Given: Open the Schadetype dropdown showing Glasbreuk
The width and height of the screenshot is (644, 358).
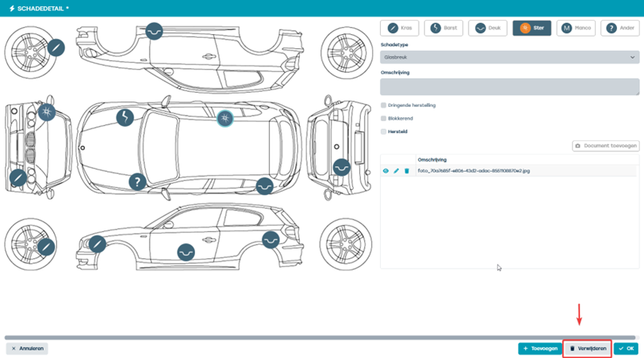Looking at the screenshot, I should [509, 57].
